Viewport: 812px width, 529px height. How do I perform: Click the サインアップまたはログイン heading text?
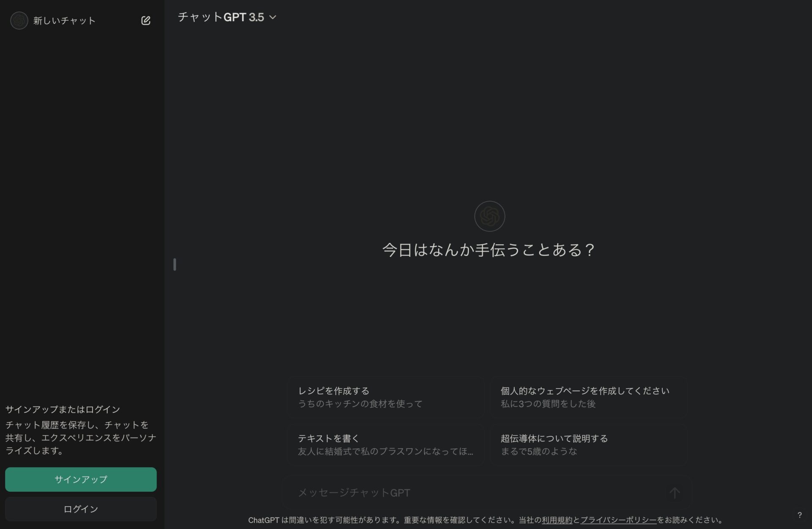point(63,409)
